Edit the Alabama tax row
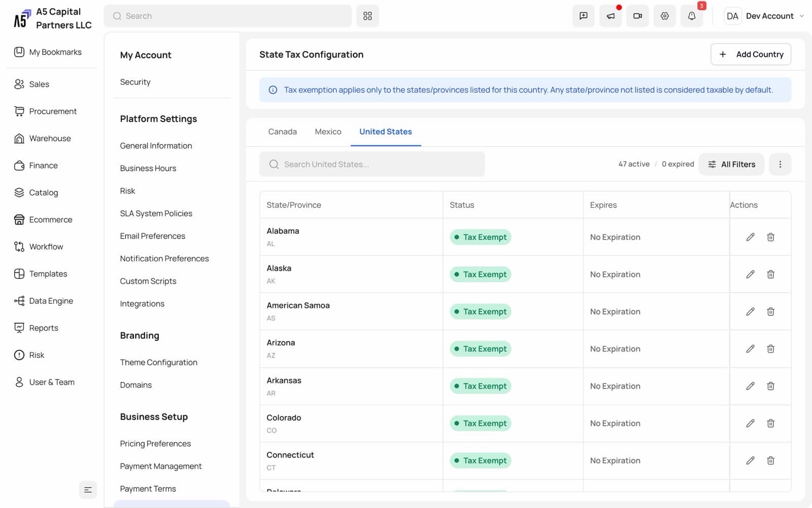Screen dimensions: 812x508 coord(750,237)
